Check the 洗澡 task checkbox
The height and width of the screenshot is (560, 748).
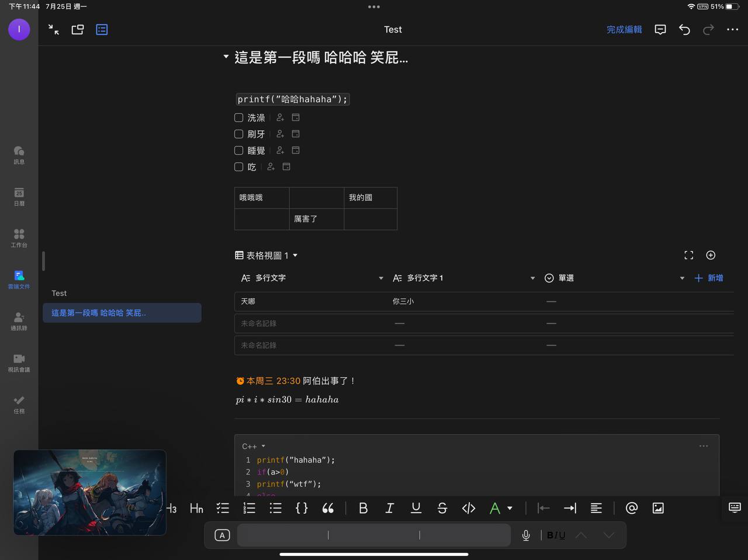coord(239,118)
